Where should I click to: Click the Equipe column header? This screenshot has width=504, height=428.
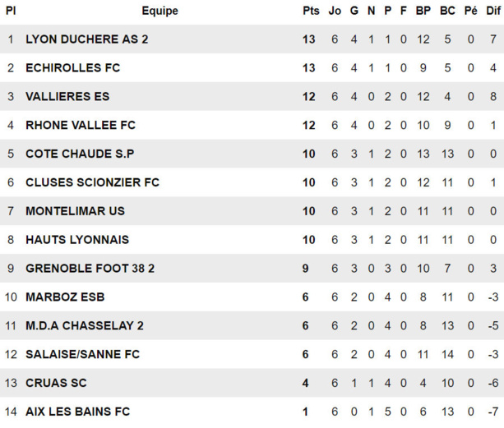(x=160, y=11)
